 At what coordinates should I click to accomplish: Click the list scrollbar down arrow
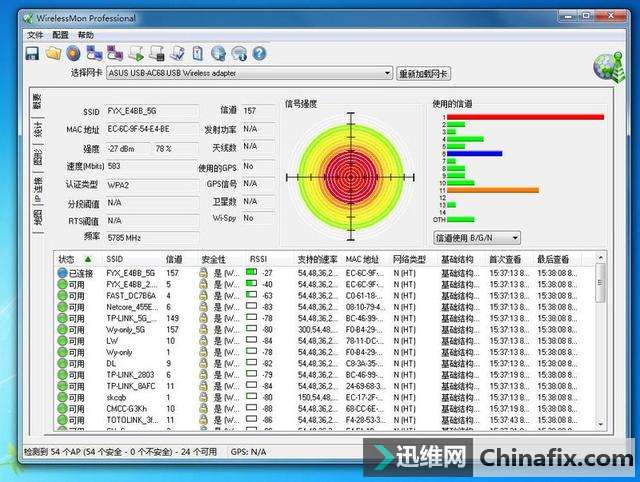[x=600, y=425]
